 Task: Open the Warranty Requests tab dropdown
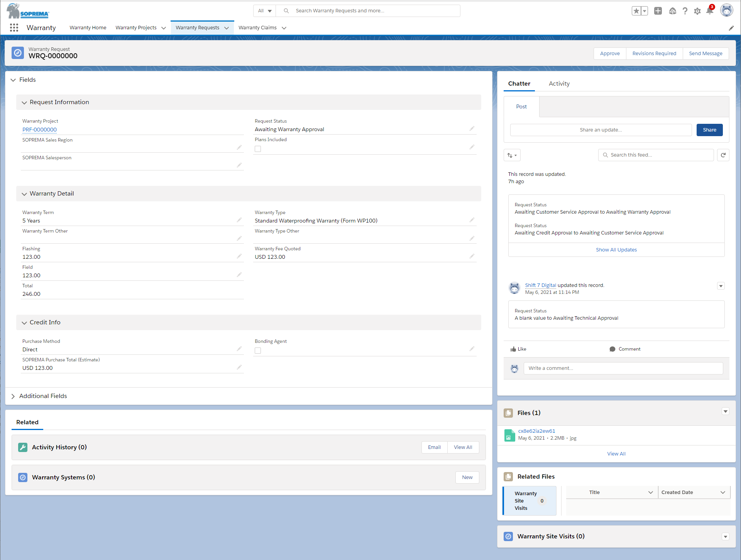tap(227, 28)
